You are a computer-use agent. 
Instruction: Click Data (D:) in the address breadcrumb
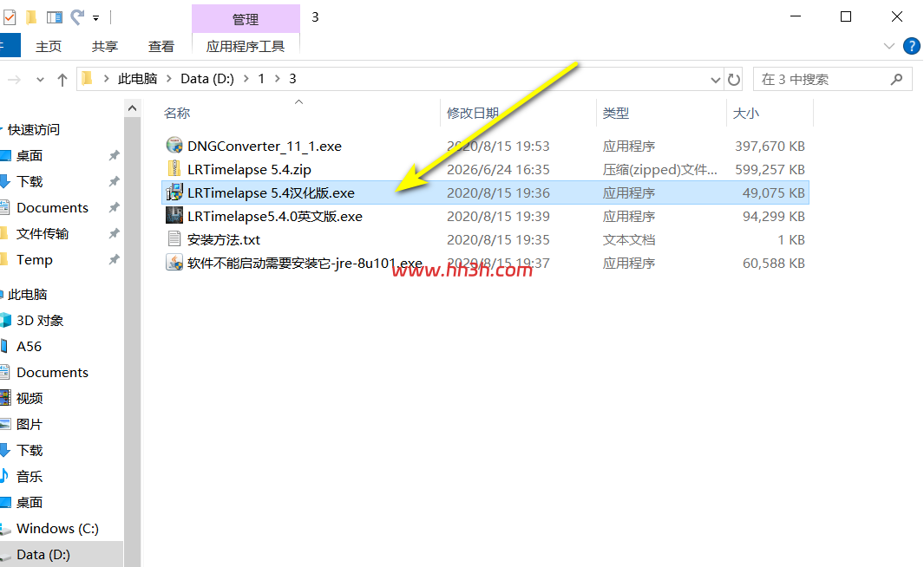[x=207, y=79]
